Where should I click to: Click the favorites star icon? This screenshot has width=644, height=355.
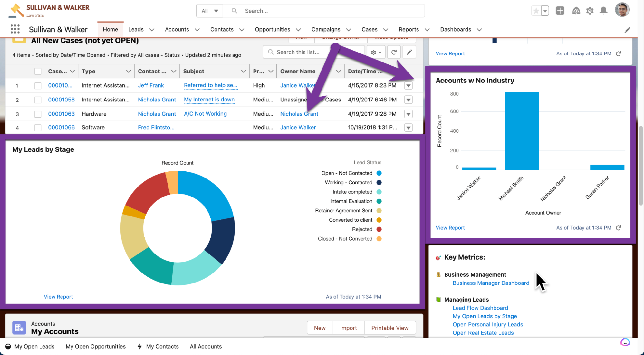pos(536,11)
